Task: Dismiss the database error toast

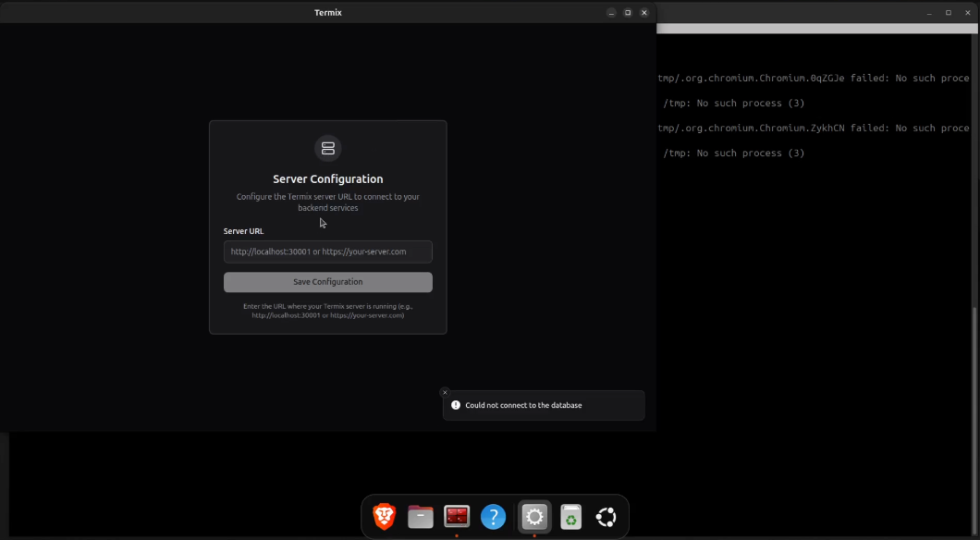Action: tap(445, 392)
